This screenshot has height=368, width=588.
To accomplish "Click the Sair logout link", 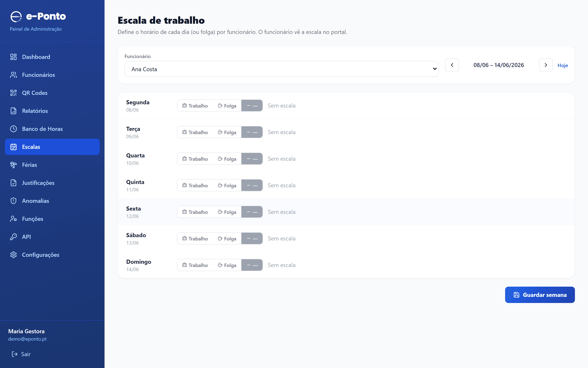I will 21,354.
